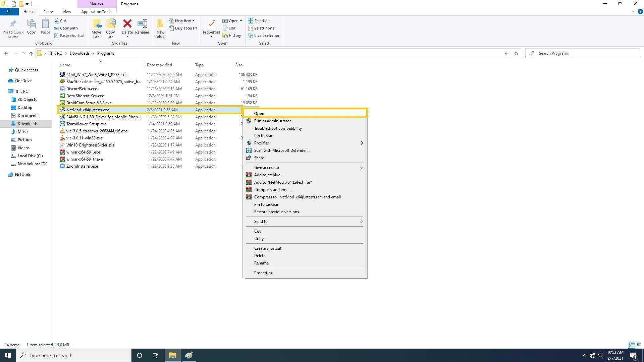The width and height of the screenshot is (644, 362).
Task: Select the DiscordSetup.exe file icon
Action: [x=62, y=89]
